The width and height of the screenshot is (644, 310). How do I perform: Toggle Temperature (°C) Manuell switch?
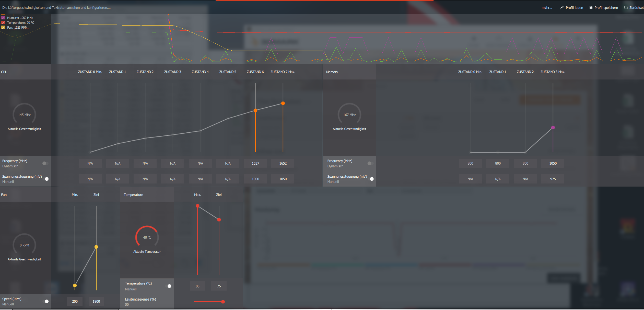point(168,286)
